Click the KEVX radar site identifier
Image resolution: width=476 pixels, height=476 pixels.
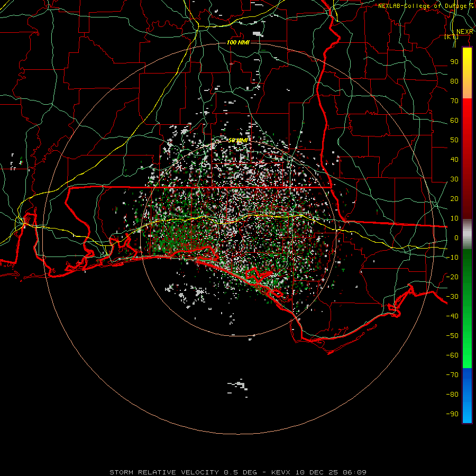pos(281,472)
